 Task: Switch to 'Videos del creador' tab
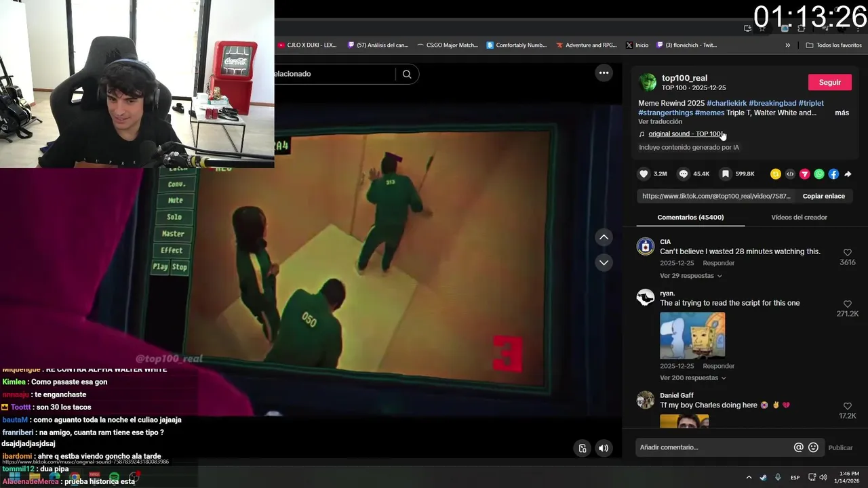click(799, 218)
